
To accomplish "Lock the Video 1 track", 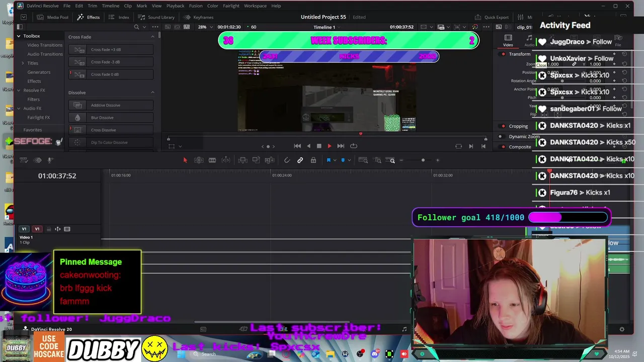I will (x=49, y=229).
